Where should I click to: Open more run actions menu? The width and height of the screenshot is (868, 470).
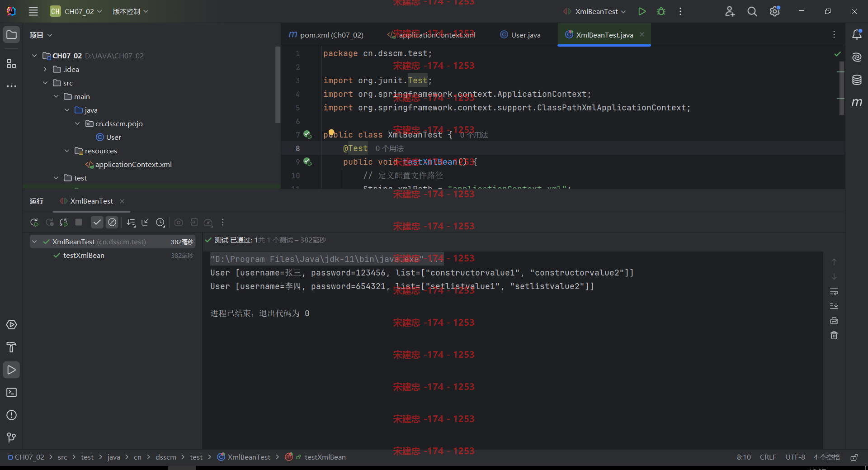click(680, 11)
